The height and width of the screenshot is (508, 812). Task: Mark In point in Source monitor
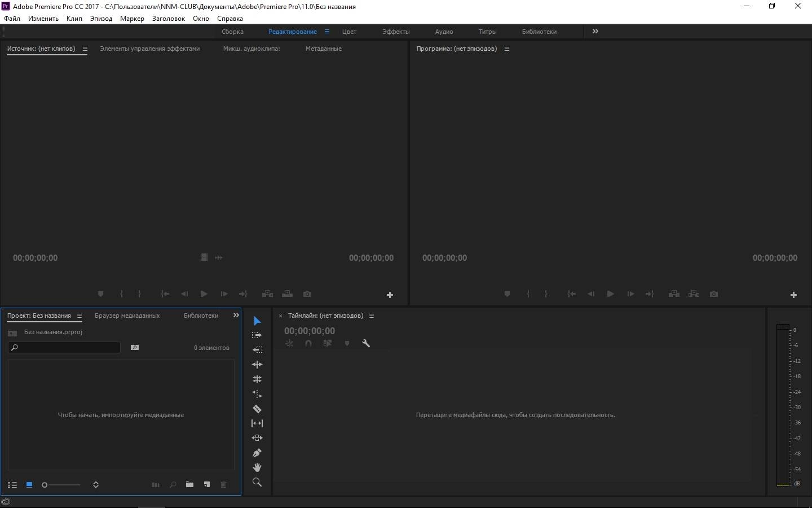pos(122,294)
